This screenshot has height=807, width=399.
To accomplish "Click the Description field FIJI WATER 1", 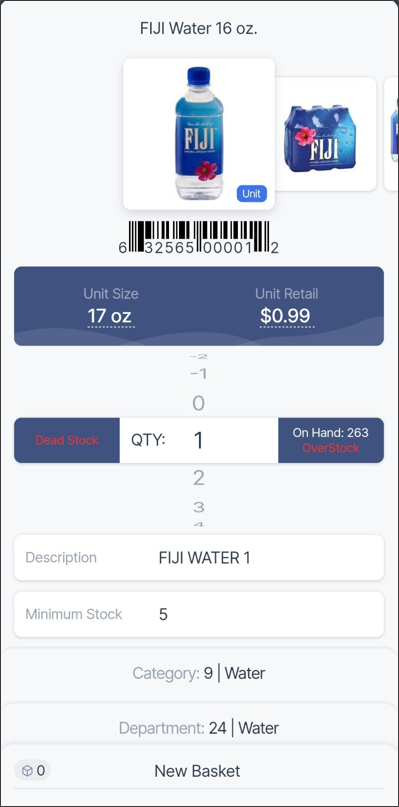I will click(199, 558).
